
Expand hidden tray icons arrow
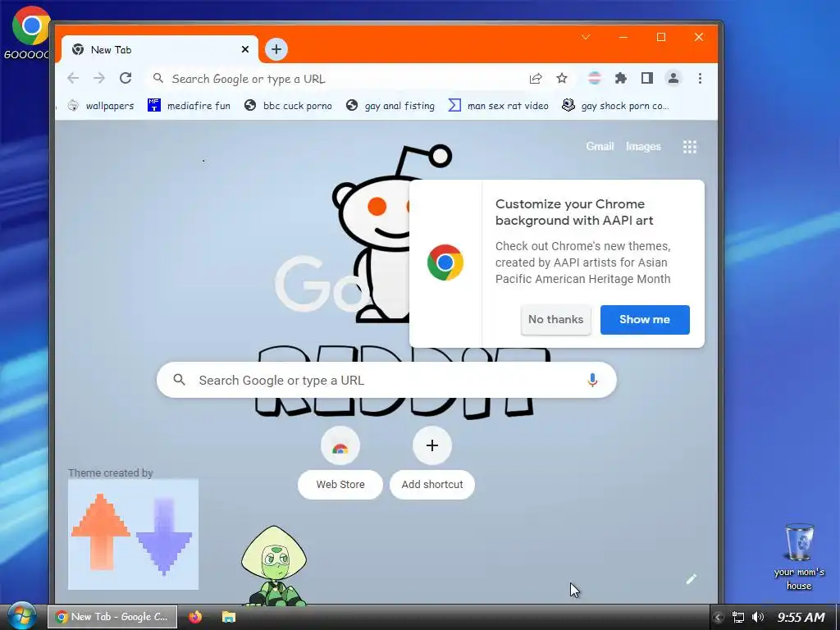click(719, 617)
